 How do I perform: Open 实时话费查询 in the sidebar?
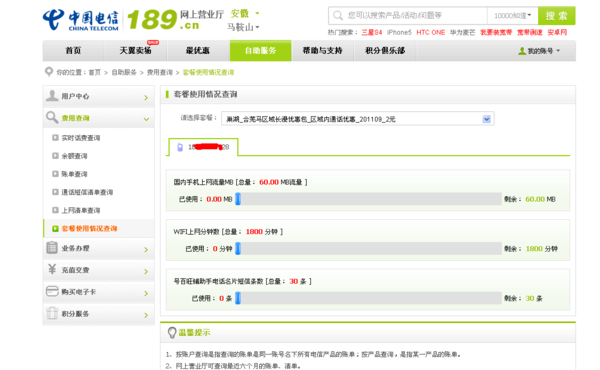click(81, 138)
